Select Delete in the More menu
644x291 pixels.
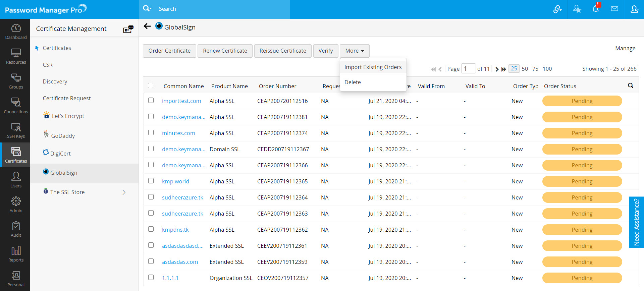point(353,82)
